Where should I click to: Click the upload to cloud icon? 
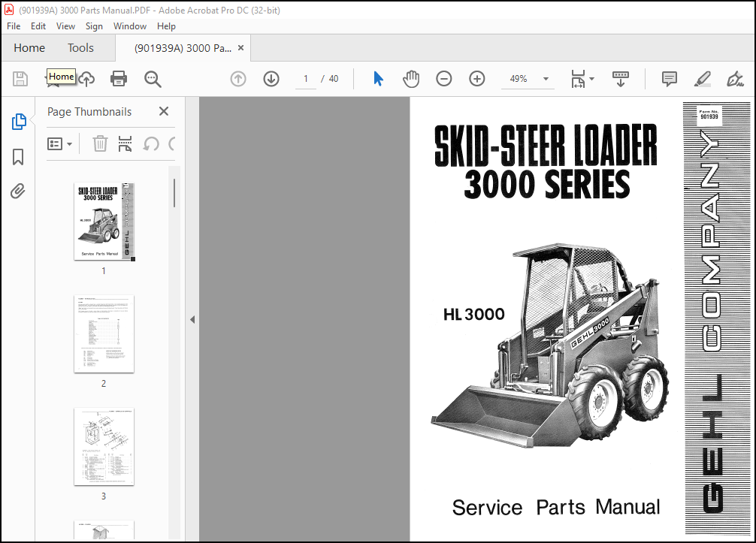click(x=86, y=79)
